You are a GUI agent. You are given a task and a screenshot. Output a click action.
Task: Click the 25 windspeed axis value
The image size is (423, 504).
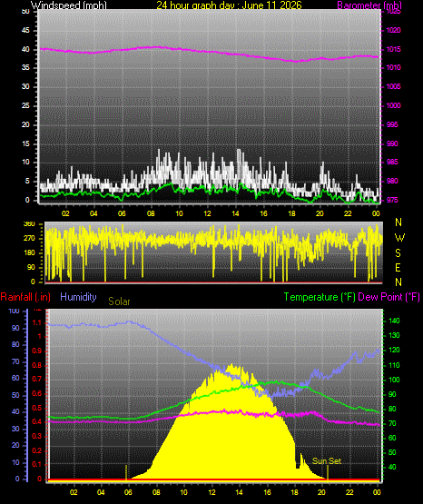[x=25, y=105]
